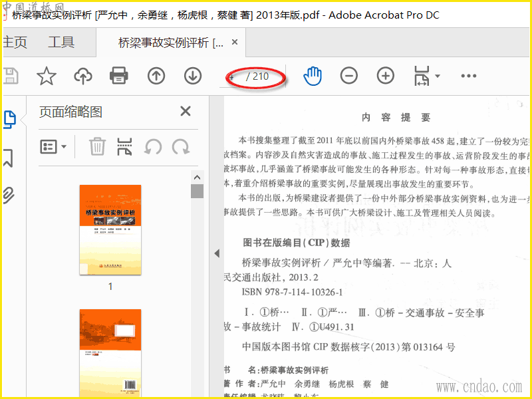
Task: Upload document to cloud icon
Action: point(83,76)
